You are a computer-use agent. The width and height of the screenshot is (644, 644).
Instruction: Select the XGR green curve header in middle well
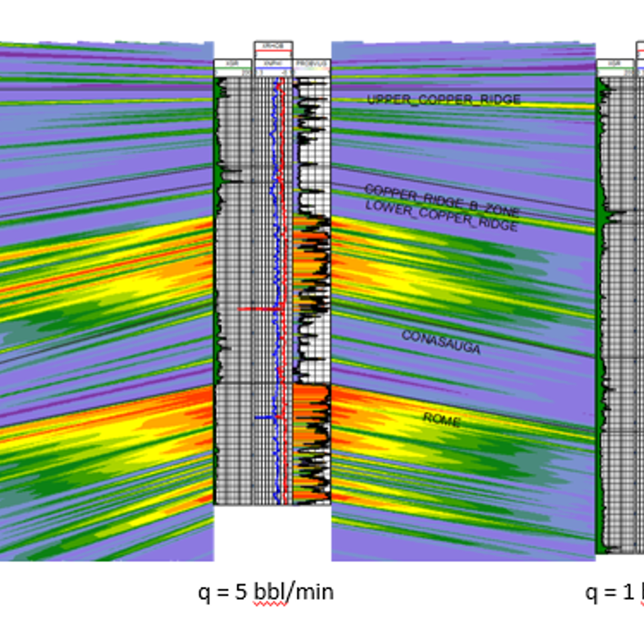coord(233,68)
